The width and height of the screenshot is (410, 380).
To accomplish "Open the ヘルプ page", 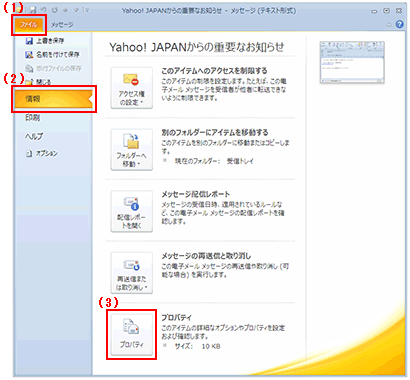I will (34, 136).
